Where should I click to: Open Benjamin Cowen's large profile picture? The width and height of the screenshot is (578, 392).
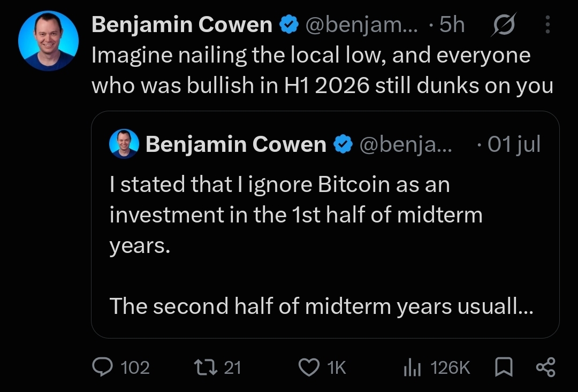[48, 41]
